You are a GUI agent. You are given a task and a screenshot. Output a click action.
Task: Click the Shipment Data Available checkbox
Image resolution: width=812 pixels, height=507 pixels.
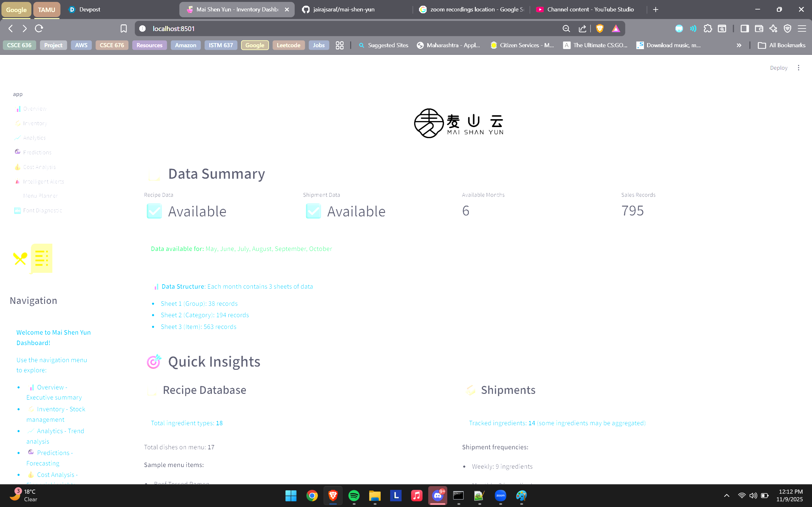313,211
